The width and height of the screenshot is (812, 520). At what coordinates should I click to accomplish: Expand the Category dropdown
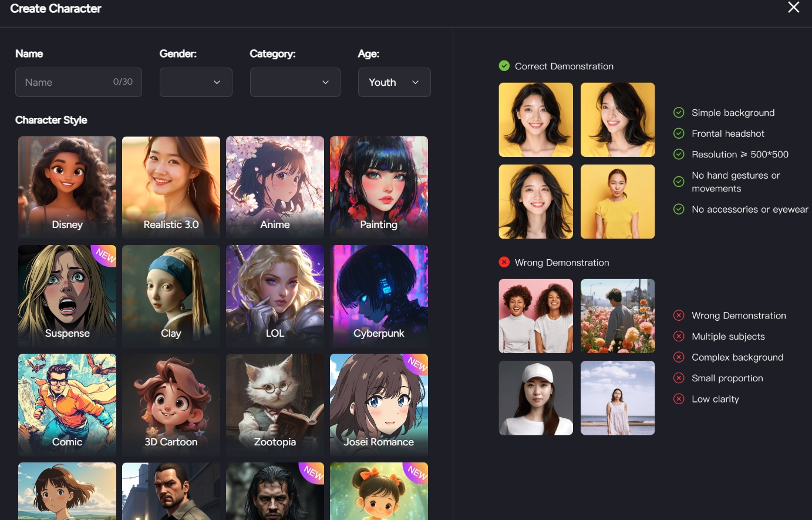295,82
